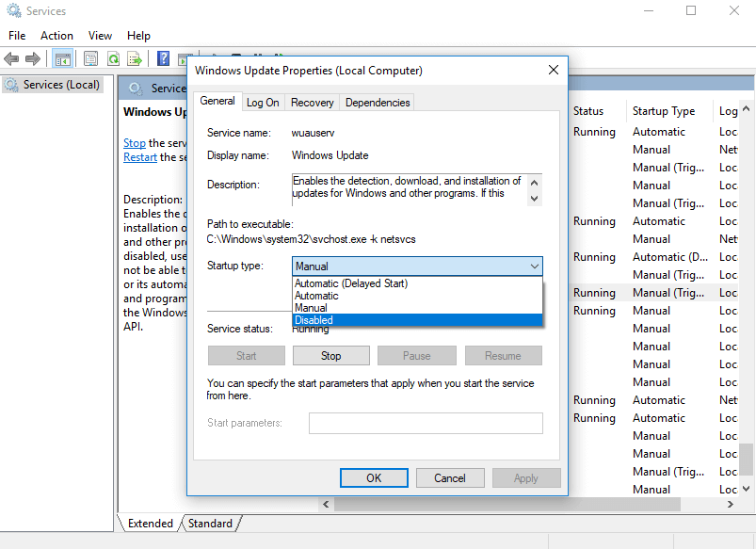Switch to the Extended view tab
Viewport: 756px width, 549px height.
tap(151, 524)
